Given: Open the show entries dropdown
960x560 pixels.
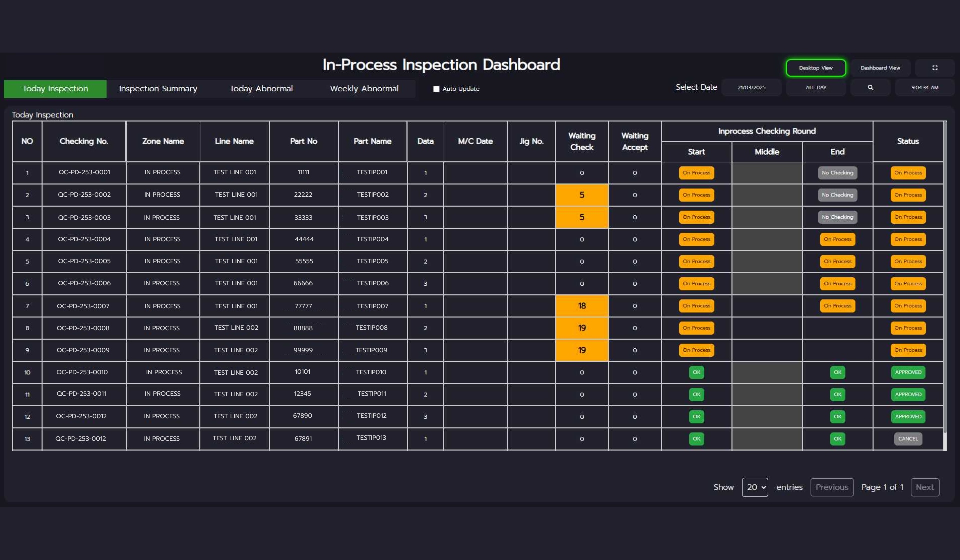Looking at the screenshot, I should 755,487.
